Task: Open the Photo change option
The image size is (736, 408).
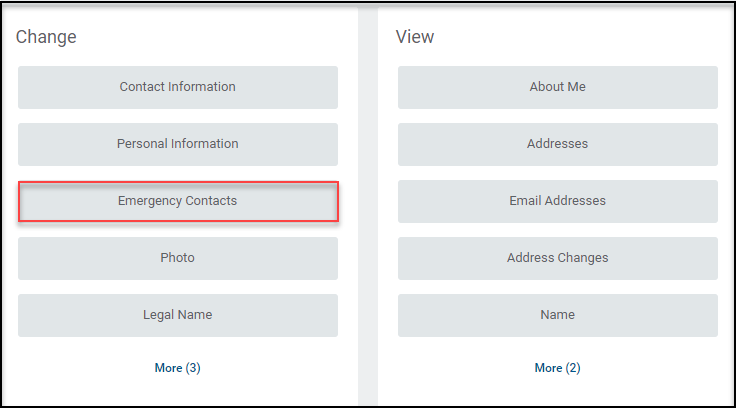Action: 177,258
